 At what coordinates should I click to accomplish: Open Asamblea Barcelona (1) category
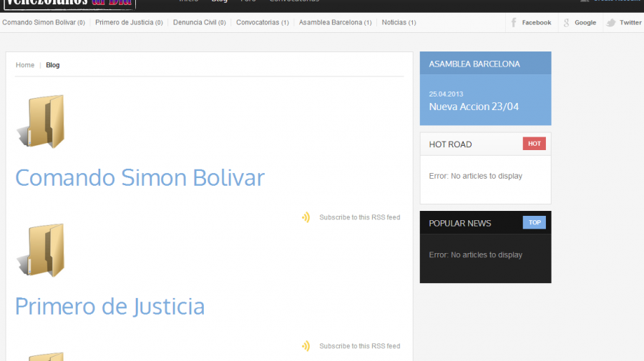[335, 23]
